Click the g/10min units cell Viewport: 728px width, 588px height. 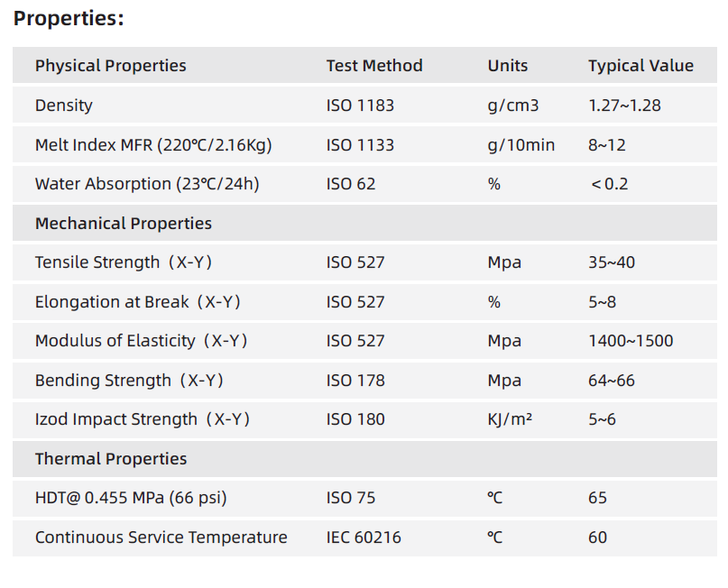521,145
